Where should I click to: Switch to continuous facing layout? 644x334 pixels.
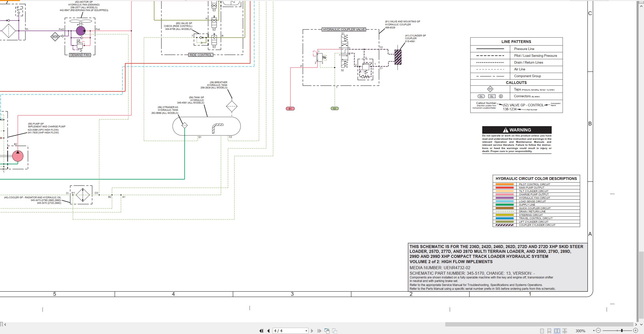pyautogui.click(x=565, y=331)
